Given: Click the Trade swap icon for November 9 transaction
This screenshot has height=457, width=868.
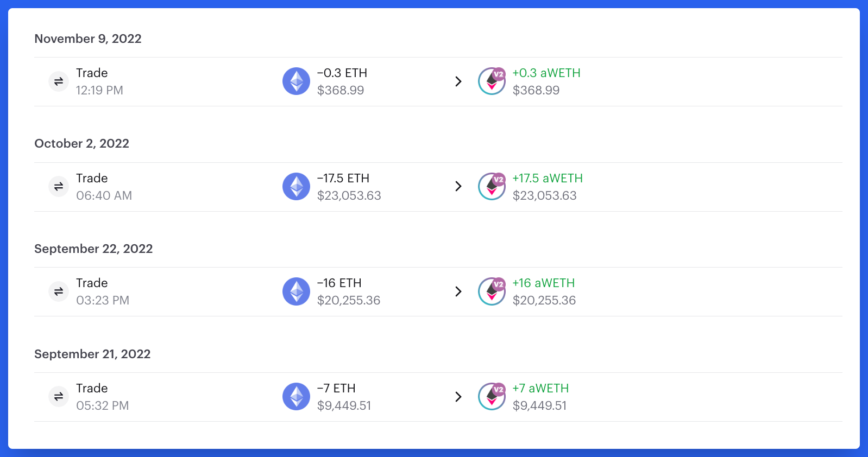Looking at the screenshot, I should pos(58,81).
